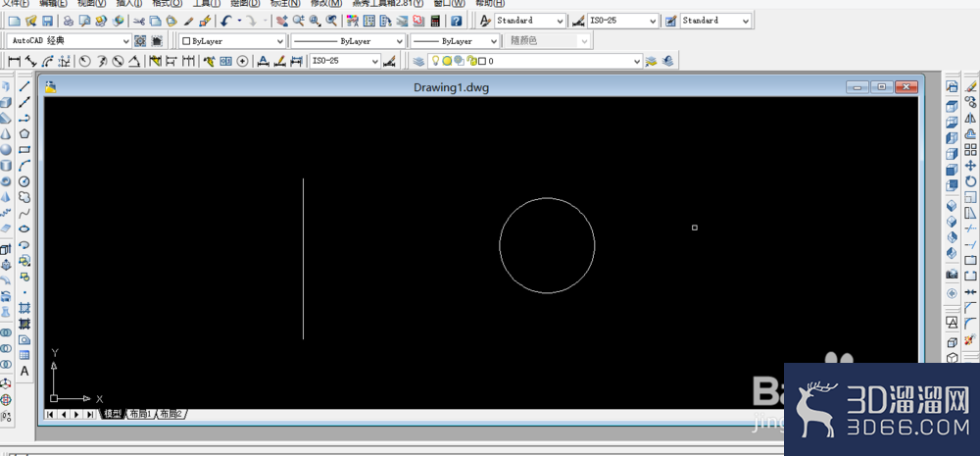Select the vertical line in drawing area
This screenshot has width=980, height=456.
click(304, 259)
